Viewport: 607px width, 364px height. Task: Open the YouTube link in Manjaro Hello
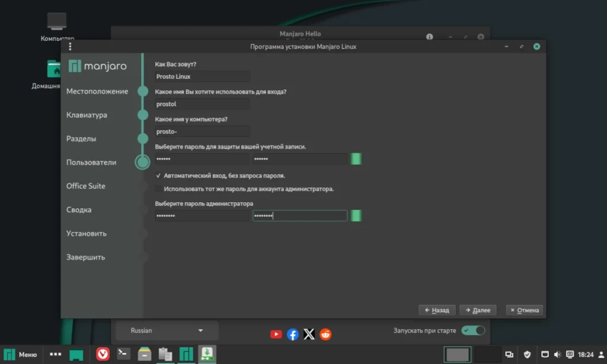276,334
